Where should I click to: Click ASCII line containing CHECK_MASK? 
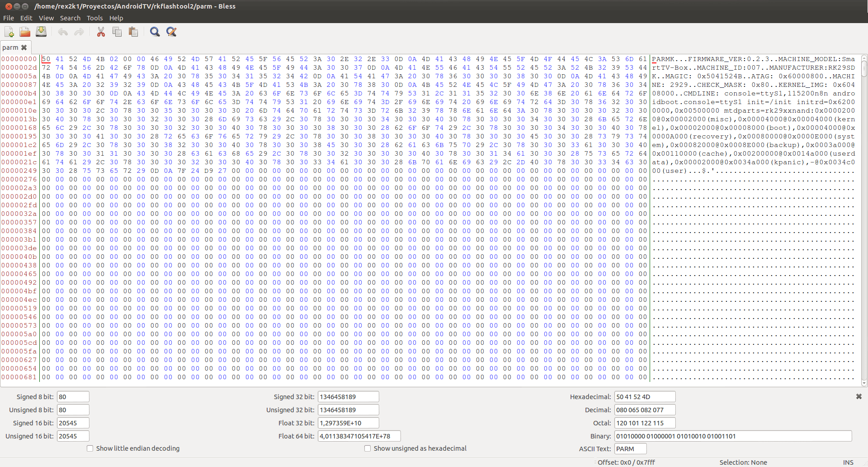pos(753,85)
